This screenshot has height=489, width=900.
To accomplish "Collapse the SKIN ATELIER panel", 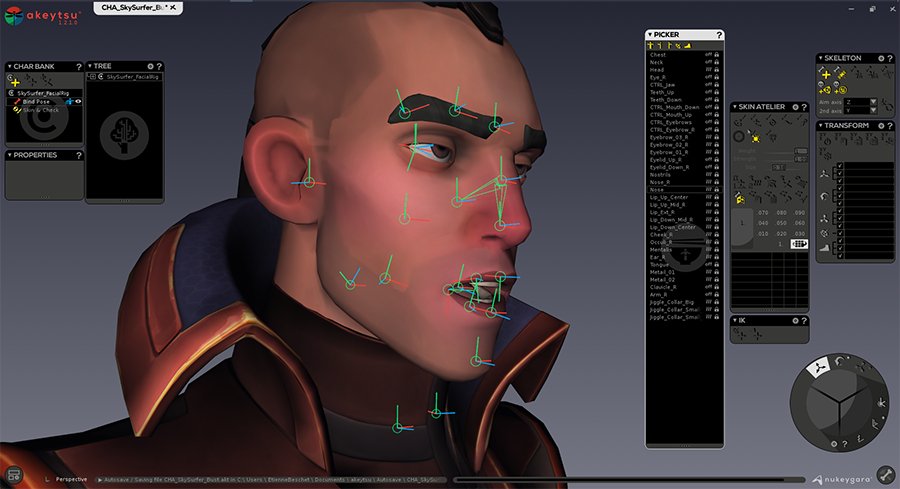I will coord(735,107).
